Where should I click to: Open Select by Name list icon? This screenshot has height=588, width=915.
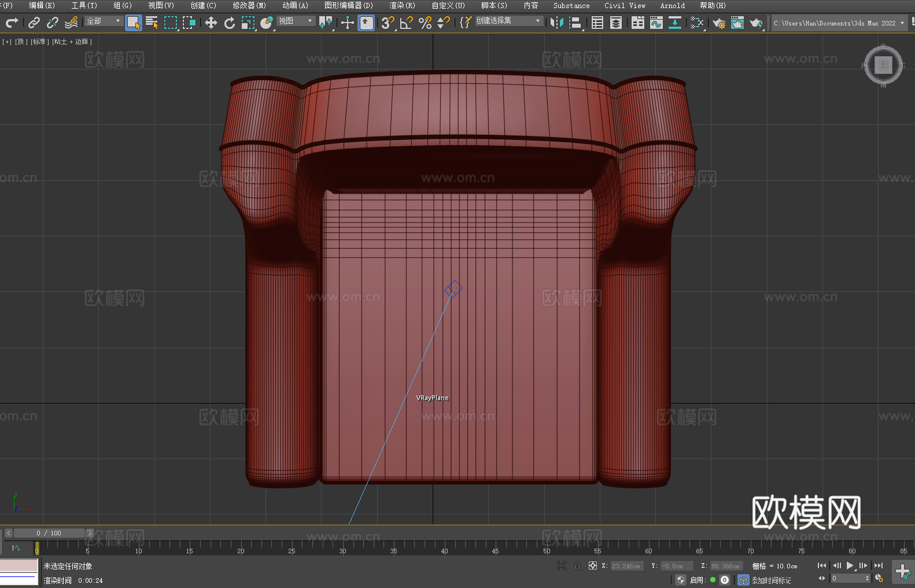(152, 23)
